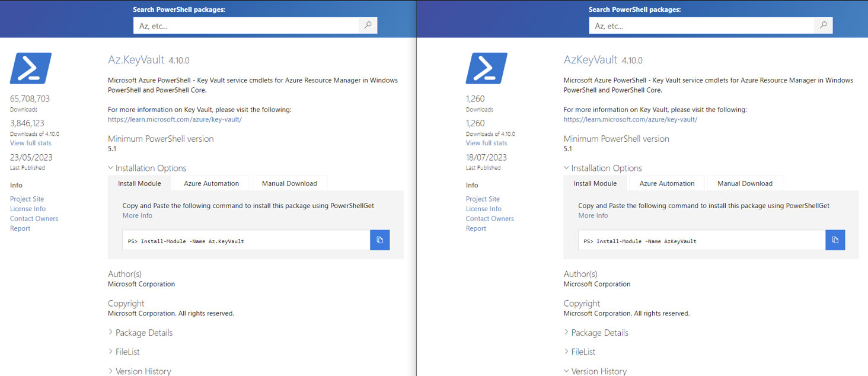Copy the Install-Module AzKeyVault command
868x376 pixels.
[x=835, y=240]
